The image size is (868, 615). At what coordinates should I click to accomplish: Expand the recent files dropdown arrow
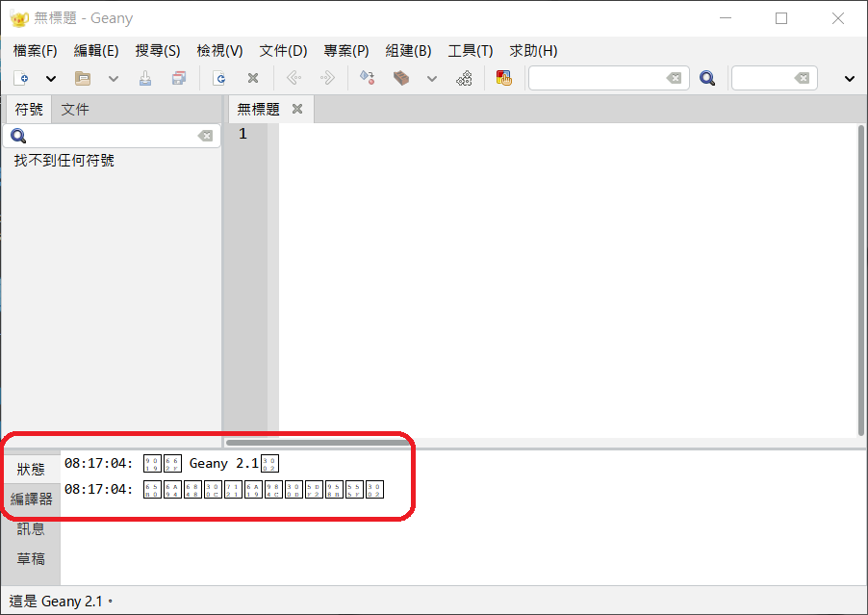tap(114, 79)
